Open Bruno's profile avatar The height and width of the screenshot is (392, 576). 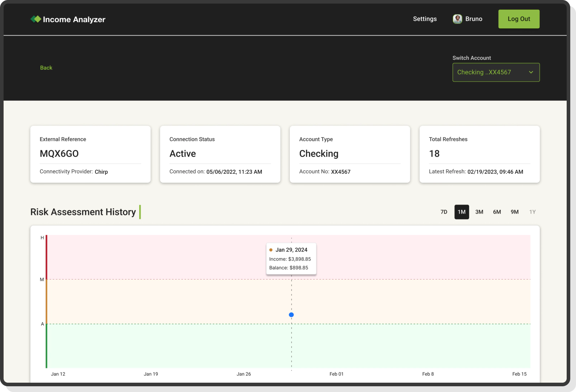pos(457,19)
